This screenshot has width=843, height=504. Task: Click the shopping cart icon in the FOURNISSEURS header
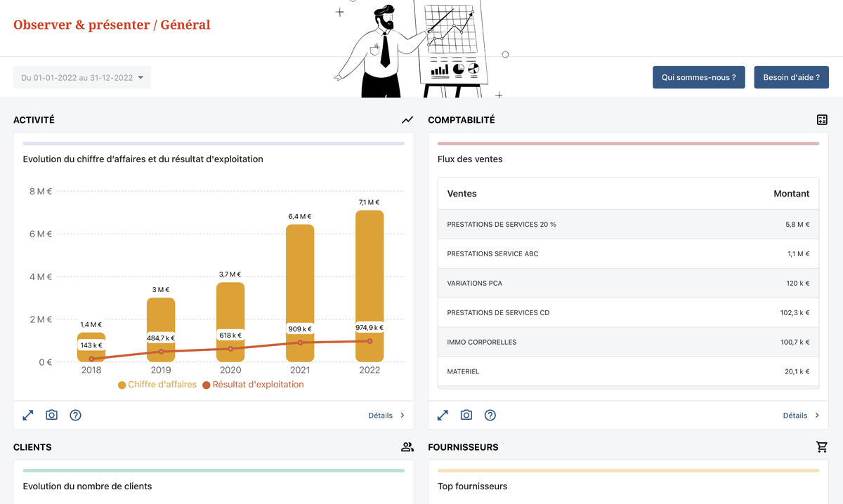(822, 446)
